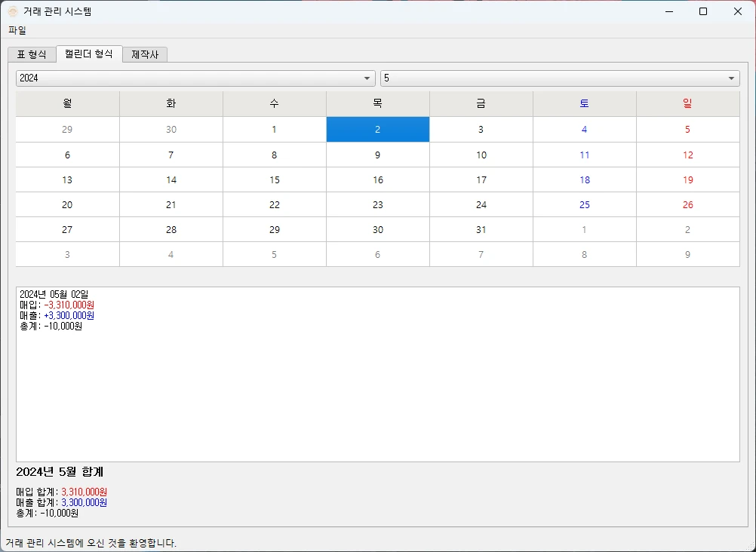
Task: Maximize the 거래 관리 시스템 window
Action: 703,11
